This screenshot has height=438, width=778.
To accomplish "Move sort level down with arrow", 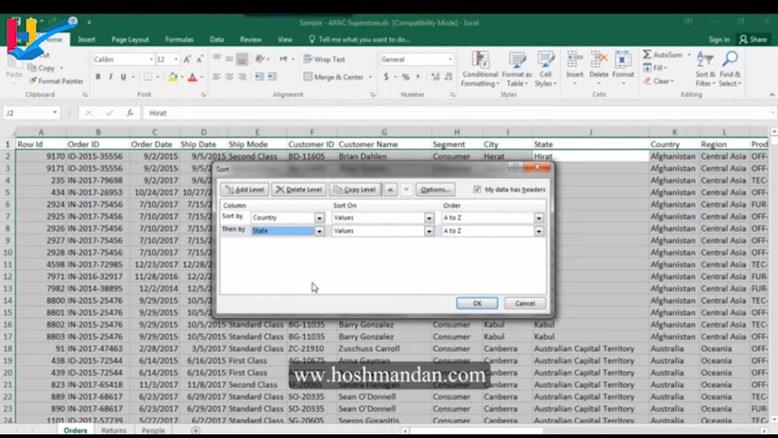I will [406, 189].
